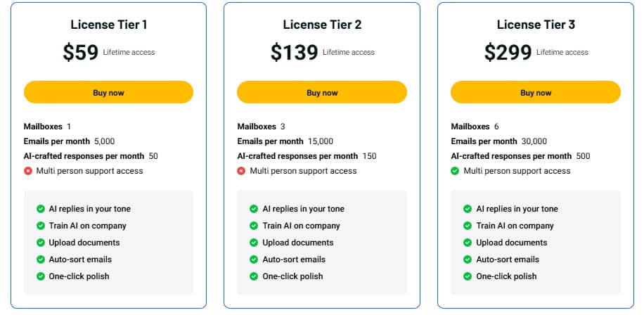Click Tier 3 'Auto-sort emails' feature text
This screenshot has width=644, height=315.
tap(508, 259)
